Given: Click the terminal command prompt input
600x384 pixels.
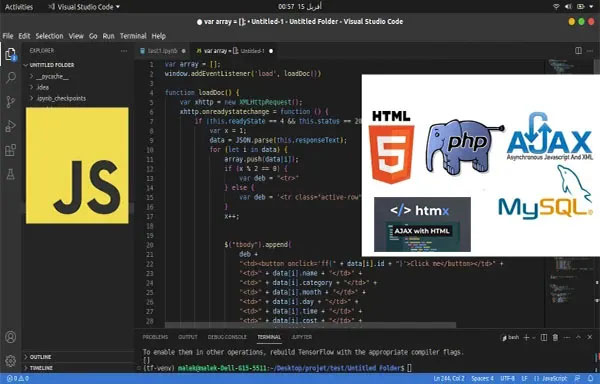Looking at the screenshot, I should pyautogui.click(x=409, y=368).
